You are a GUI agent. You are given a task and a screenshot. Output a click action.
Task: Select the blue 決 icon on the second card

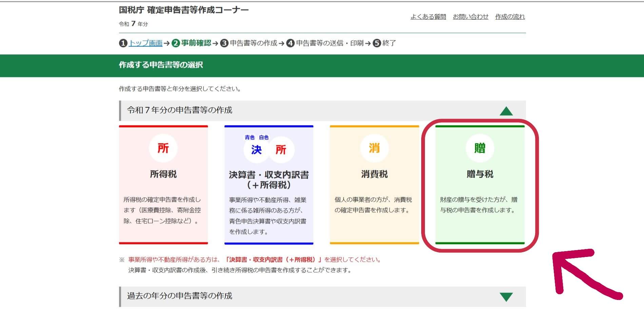(256, 149)
